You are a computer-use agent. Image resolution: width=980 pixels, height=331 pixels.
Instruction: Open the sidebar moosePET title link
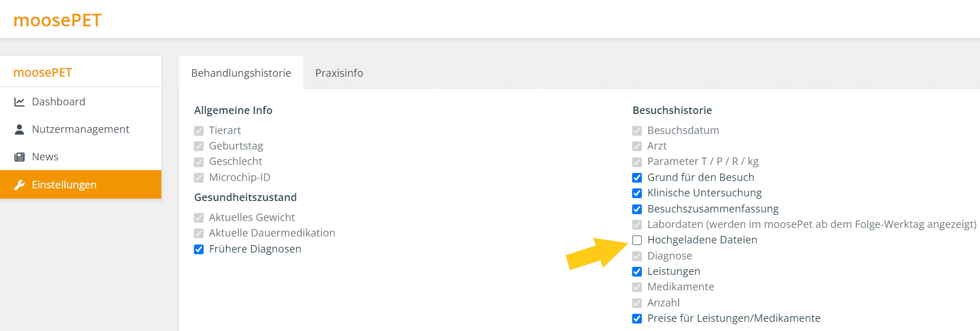pyautogui.click(x=43, y=73)
